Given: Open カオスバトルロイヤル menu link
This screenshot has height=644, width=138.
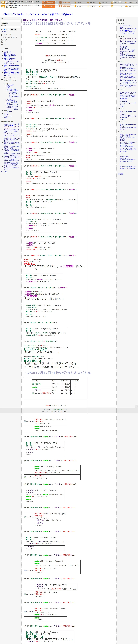Looking at the screenshot, I should point(10,64).
